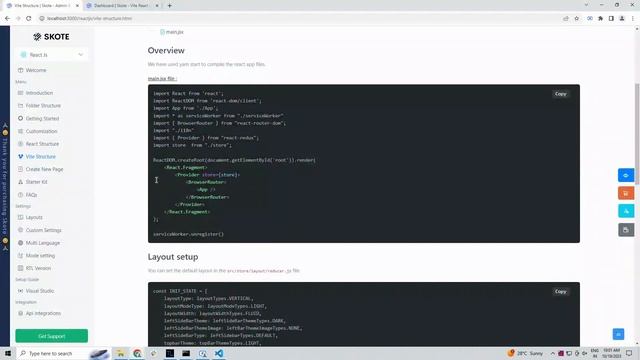Open the tab search chevron

[x=587, y=5]
